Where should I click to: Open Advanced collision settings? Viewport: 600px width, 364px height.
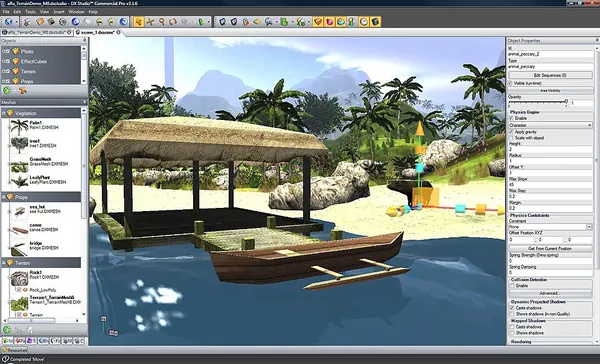pos(550,293)
